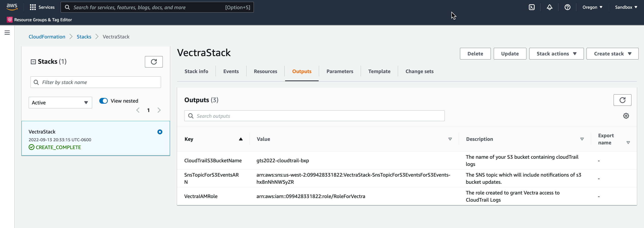Collapse the Stacks panel
The image size is (644, 228).
[33, 62]
